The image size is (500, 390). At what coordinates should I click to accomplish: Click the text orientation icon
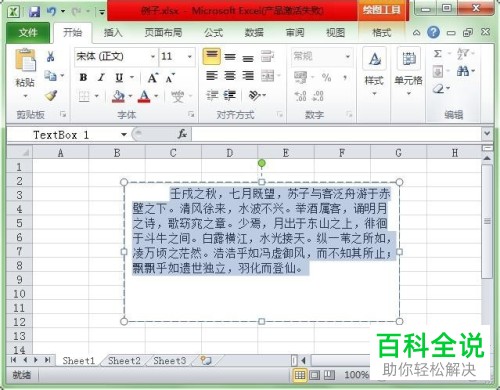coord(255,96)
